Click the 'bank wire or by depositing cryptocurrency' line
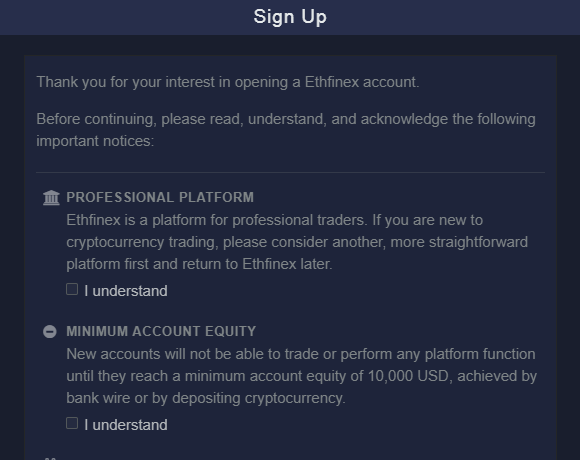The height and width of the screenshot is (460, 580). (206, 398)
